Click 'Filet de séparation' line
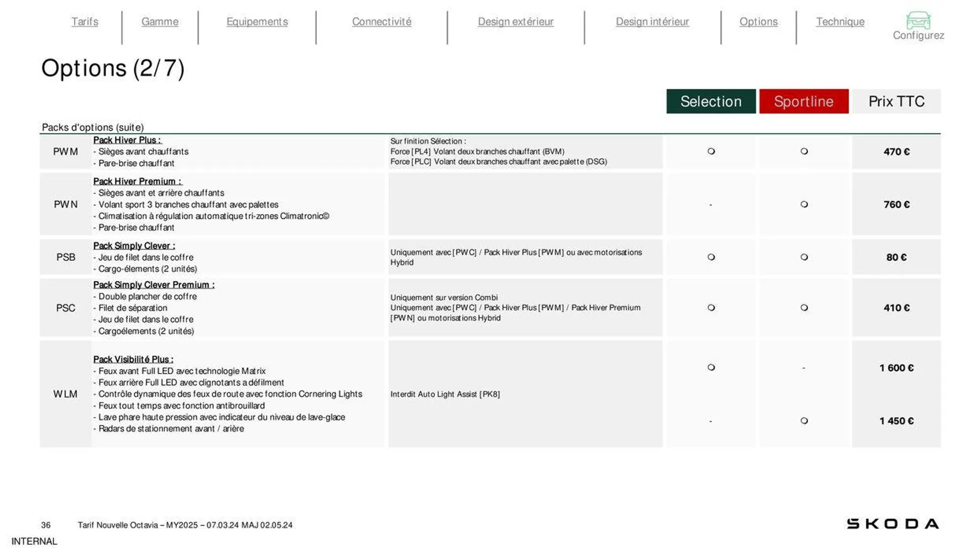The height and width of the screenshot is (551, 980). pos(130,308)
